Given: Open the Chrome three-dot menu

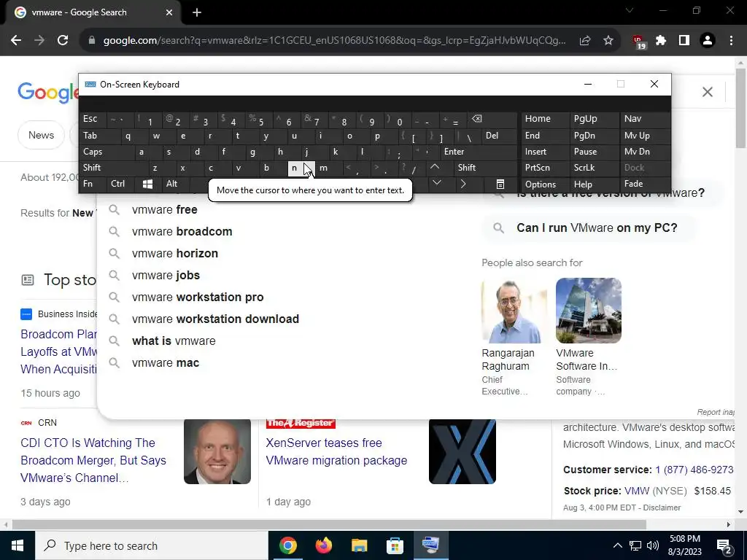Looking at the screenshot, I should [x=731, y=41].
